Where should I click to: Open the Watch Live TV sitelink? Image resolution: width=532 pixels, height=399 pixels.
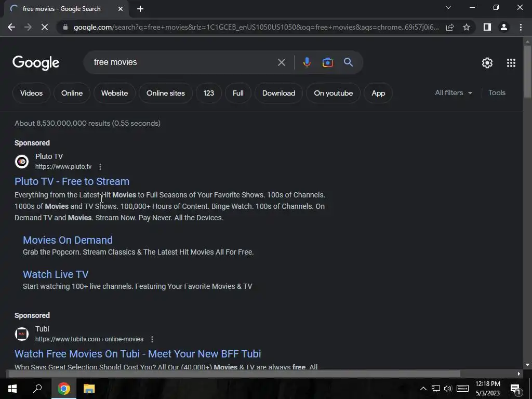click(x=56, y=274)
